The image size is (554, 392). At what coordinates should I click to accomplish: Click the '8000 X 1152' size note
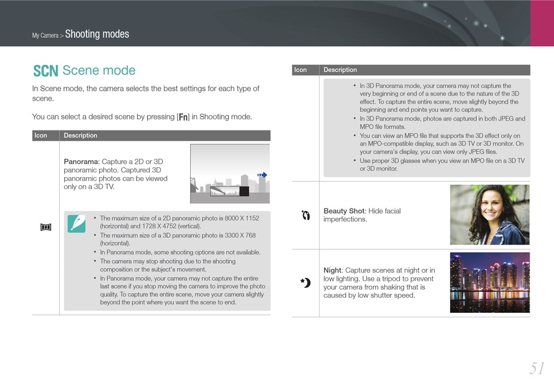(x=242, y=218)
